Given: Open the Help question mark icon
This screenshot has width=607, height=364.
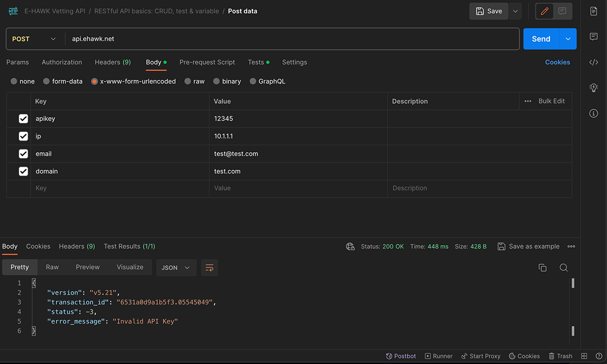Looking at the screenshot, I should tap(599, 356).
